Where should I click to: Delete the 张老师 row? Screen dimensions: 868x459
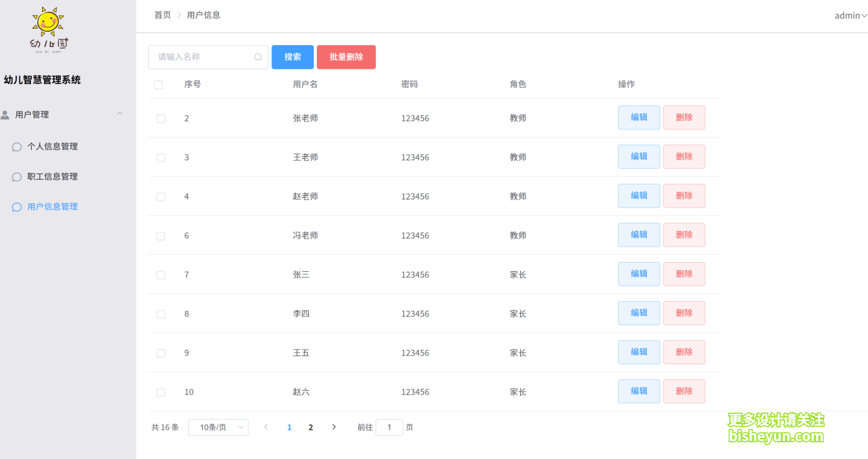point(684,118)
